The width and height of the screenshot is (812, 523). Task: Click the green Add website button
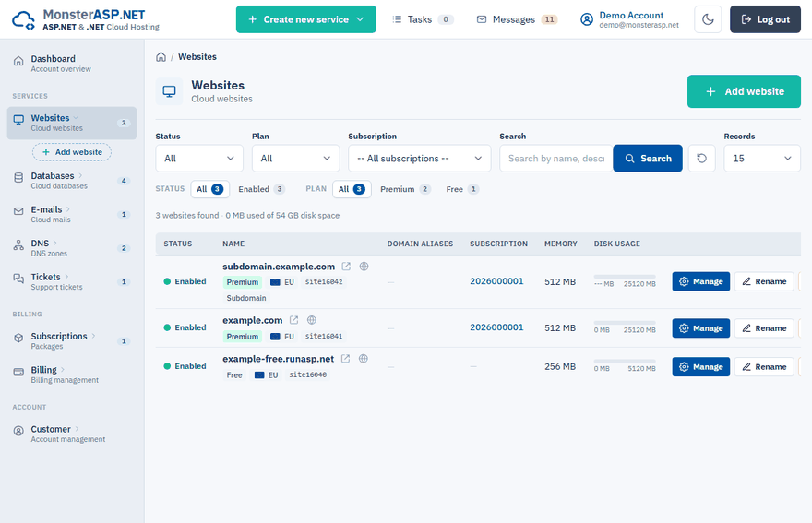point(744,91)
